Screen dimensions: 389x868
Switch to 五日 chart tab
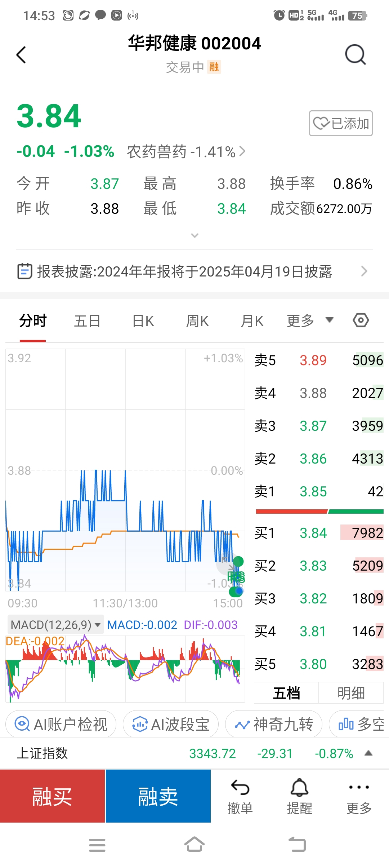click(87, 321)
